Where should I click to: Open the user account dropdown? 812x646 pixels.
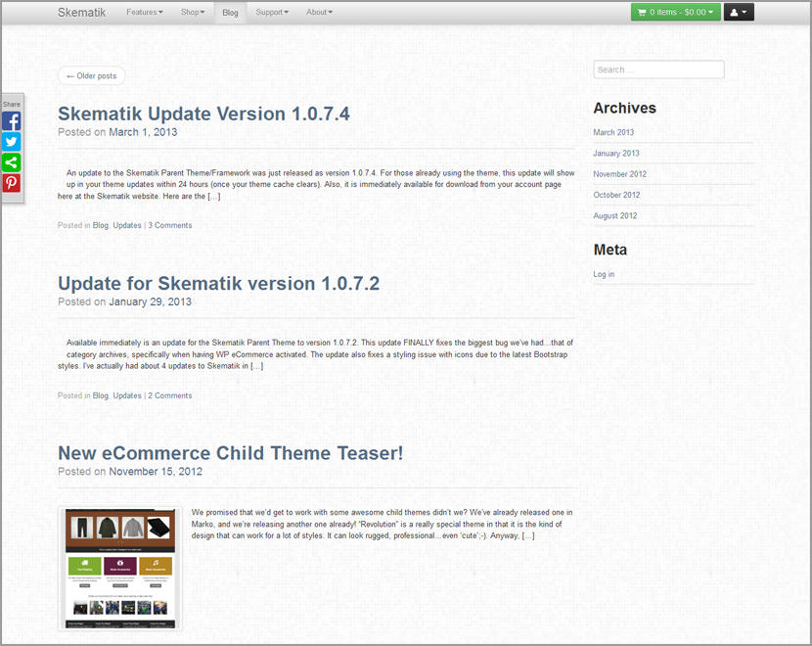[739, 12]
